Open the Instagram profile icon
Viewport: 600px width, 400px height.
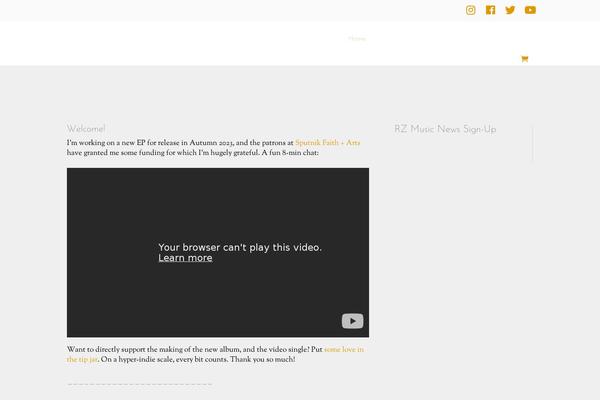pos(471,10)
